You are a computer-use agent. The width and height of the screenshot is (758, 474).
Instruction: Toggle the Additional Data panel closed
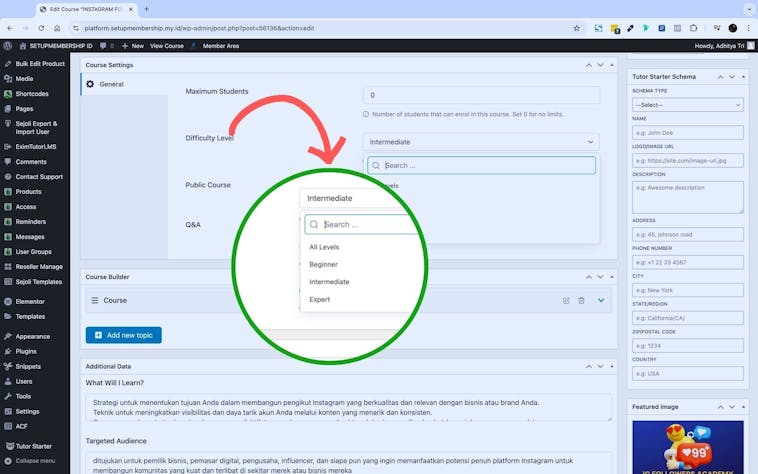(x=611, y=366)
